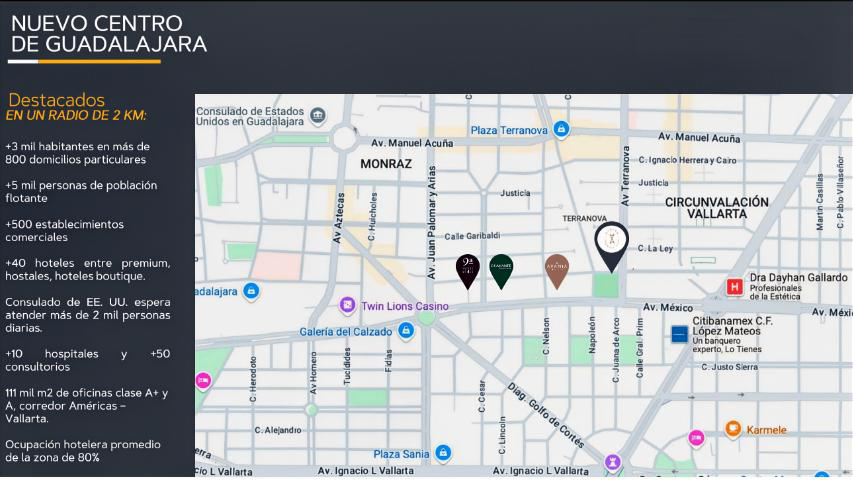
Task: Select the Consulado de Estados Unidos marker icon
Action: coord(318,115)
